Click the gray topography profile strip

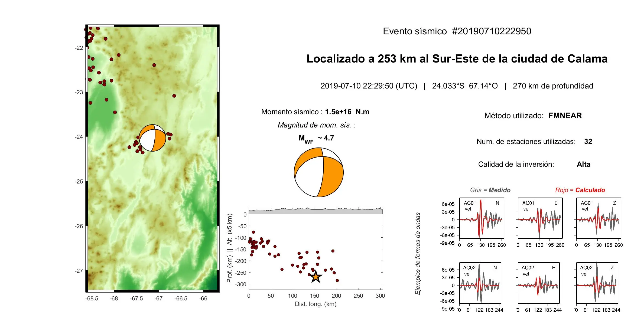(x=316, y=211)
